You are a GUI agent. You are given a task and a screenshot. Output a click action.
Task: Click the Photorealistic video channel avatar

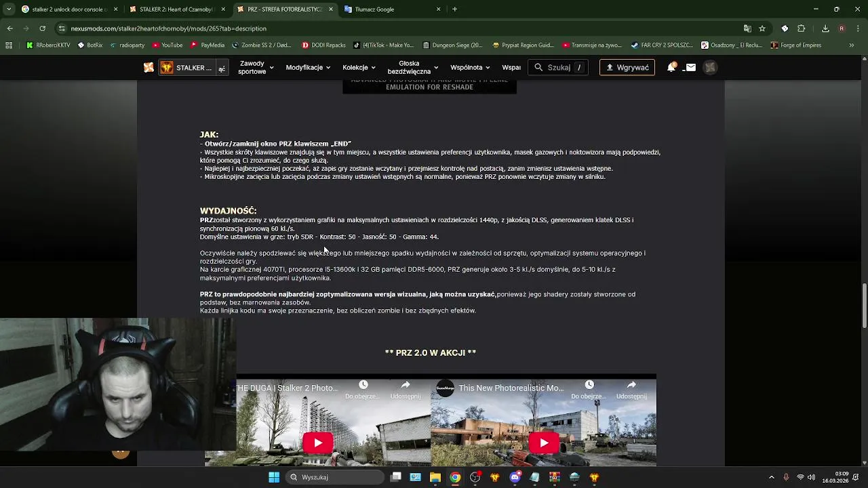pyautogui.click(x=445, y=388)
